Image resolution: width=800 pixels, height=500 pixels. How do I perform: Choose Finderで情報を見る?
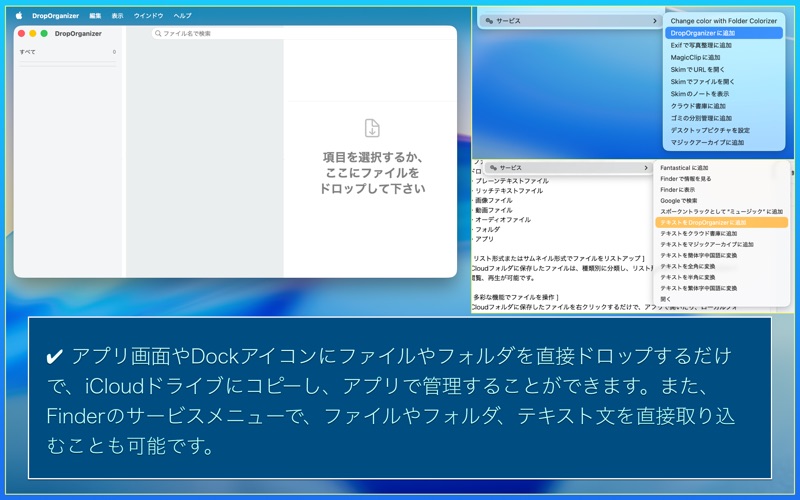pyautogui.click(x=721, y=179)
